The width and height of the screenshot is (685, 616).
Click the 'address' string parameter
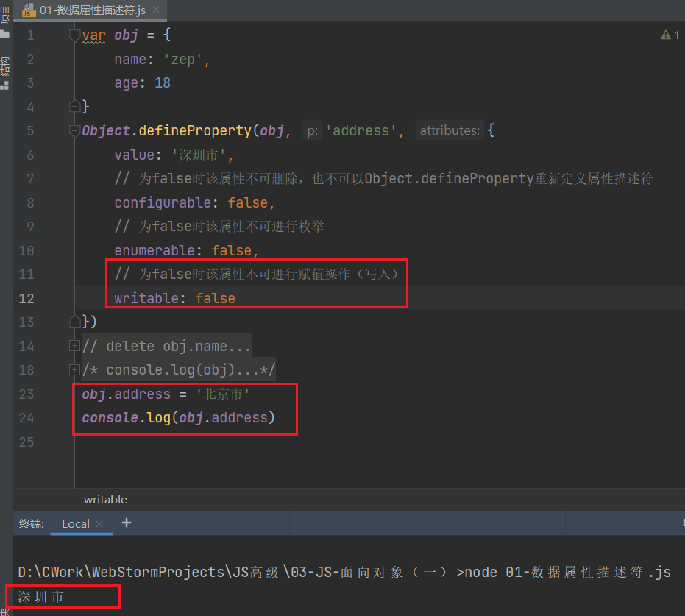(x=361, y=130)
